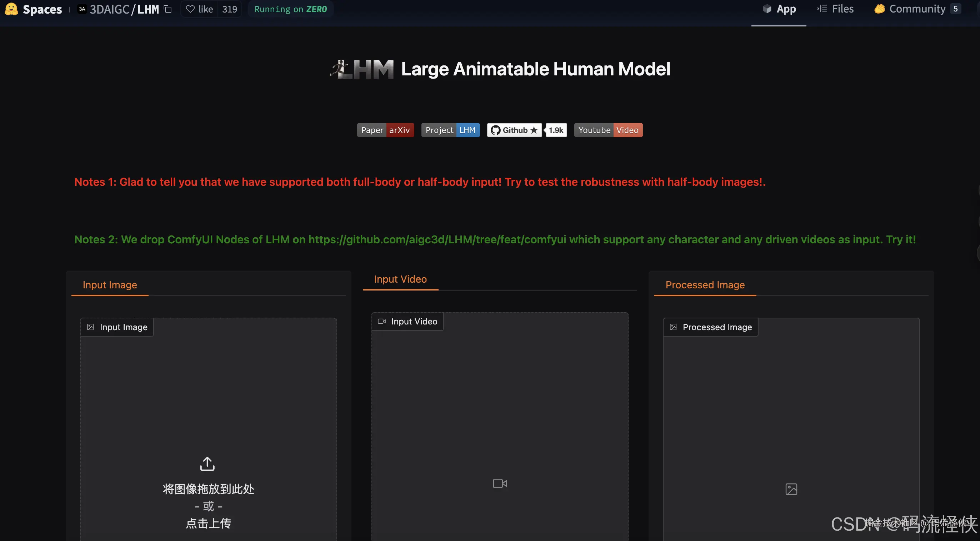Select the Processed Image section tab
The height and width of the screenshot is (541, 980).
pos(705,285)
